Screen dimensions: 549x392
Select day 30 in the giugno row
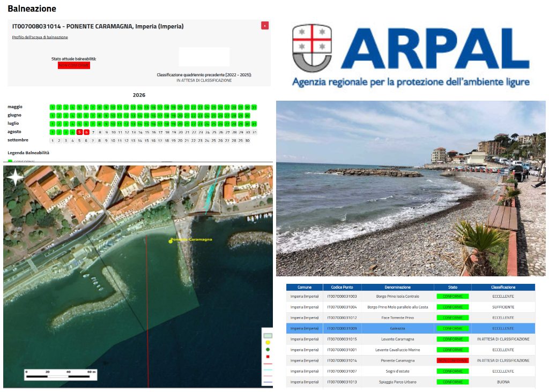[247, 116]
